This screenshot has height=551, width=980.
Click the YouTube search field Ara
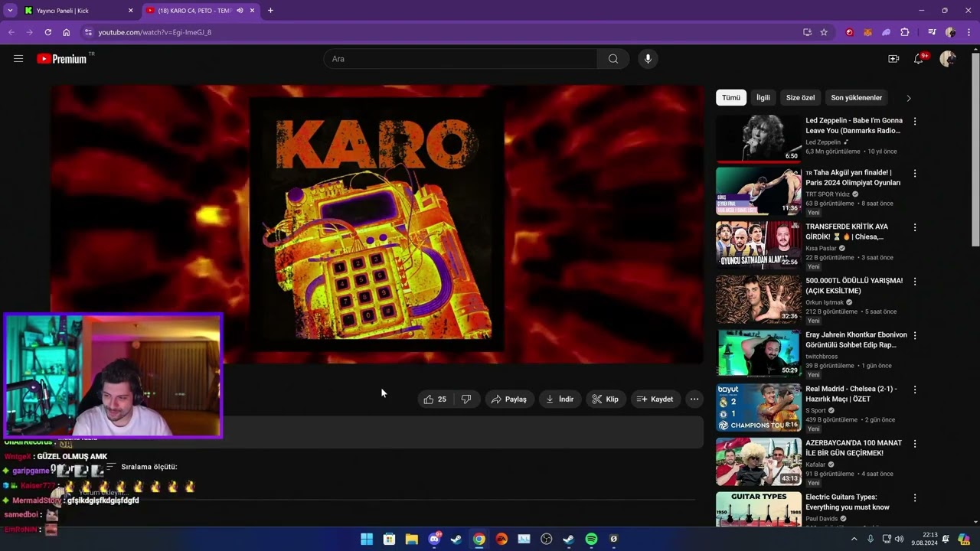460,59
